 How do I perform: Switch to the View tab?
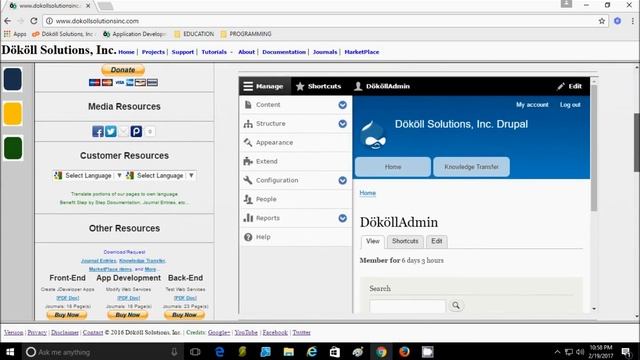(x=373, y=241)
